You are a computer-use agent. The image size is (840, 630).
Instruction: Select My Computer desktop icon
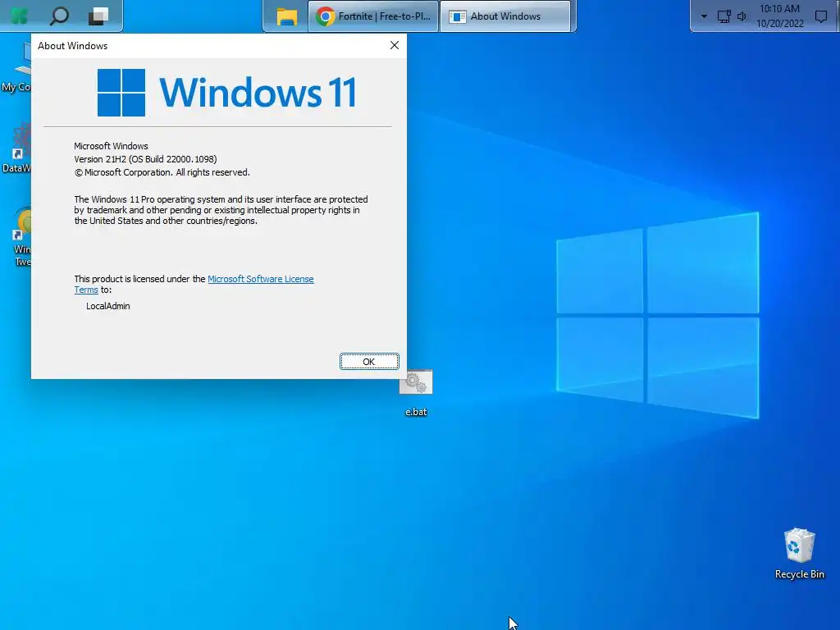(x=16, y=67)
